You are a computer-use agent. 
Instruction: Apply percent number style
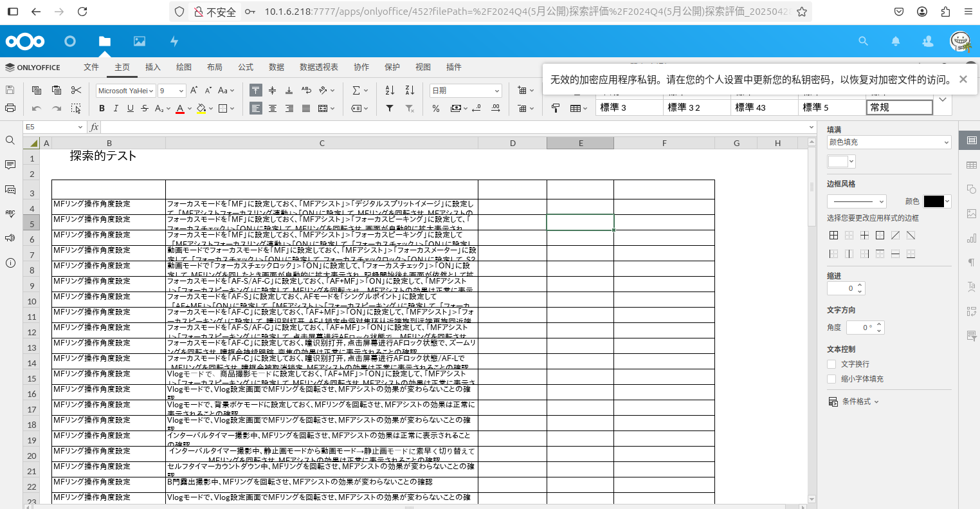pyautogui.click(x=436, y=109)
